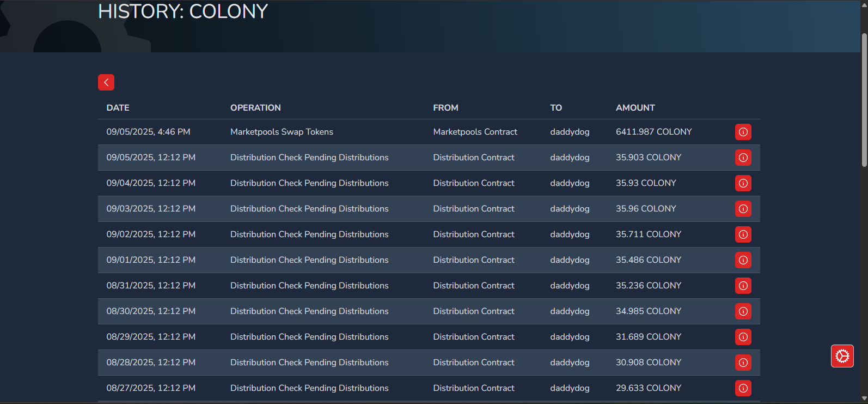The height and width of the screenshot is (404, 868).
Task: Click the 29.633 COLONY amount
Action: [x=649, y=388]
